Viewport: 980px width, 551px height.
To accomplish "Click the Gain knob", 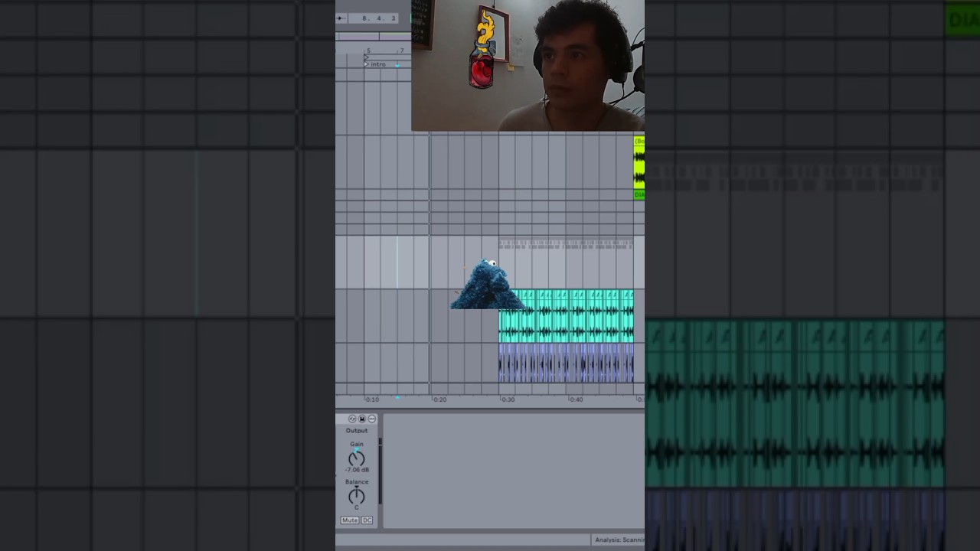I will point(357,458).
